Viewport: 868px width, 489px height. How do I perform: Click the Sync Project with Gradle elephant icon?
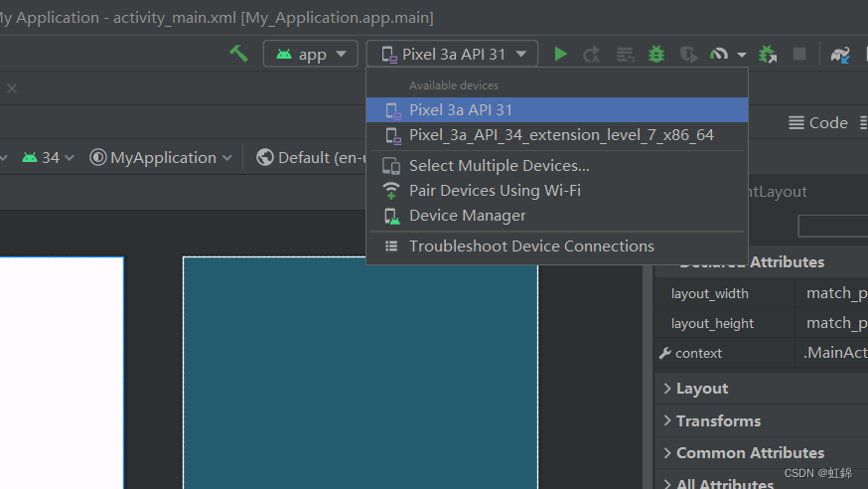(x=840, y=55)
